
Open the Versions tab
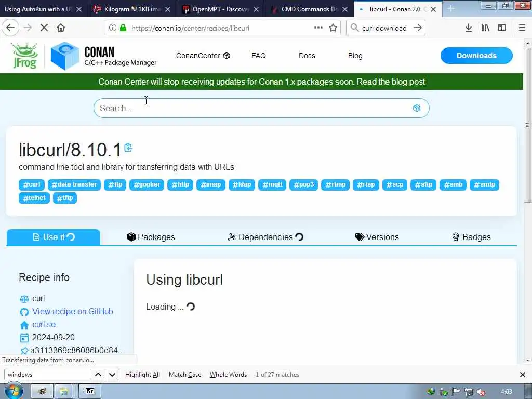coord(377,237)
